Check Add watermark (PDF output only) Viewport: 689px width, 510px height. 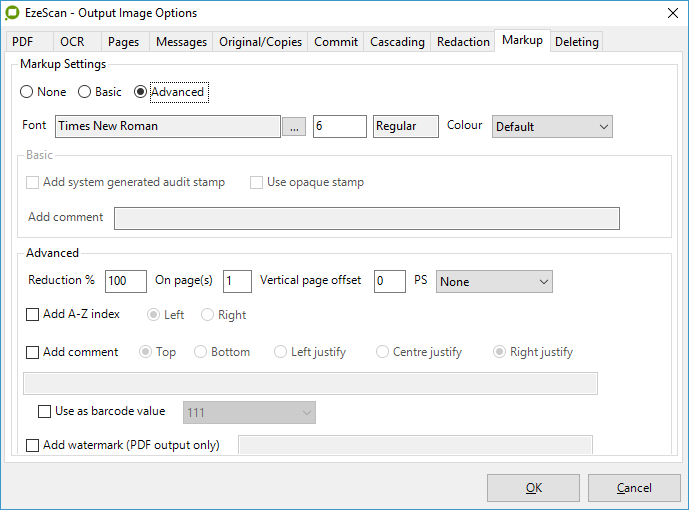(x=33, y=445)
